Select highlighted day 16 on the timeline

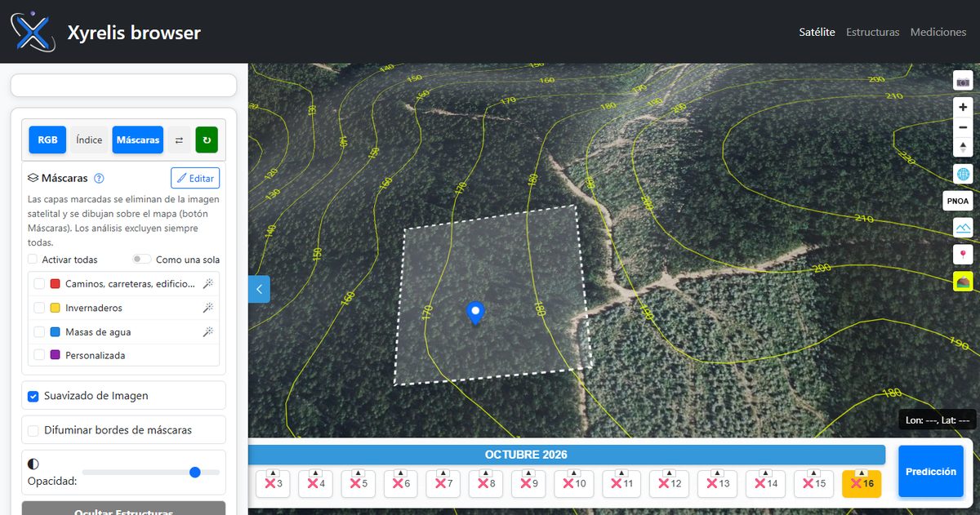tap(862, 483)
